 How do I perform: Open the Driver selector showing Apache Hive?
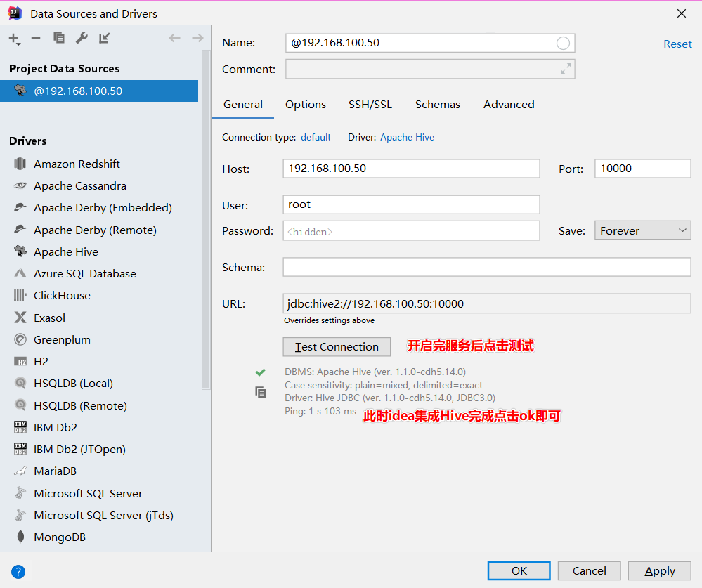click(407, 137)
